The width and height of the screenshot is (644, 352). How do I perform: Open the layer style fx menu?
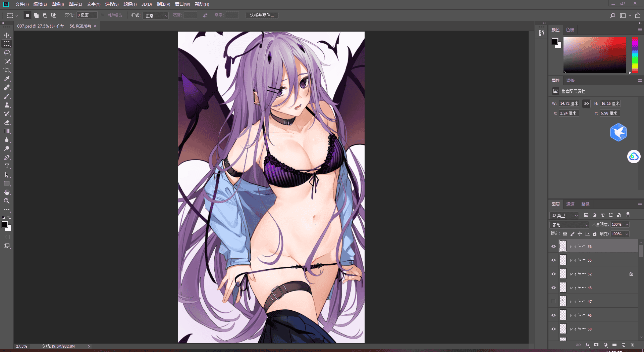(x=587, y=345)
